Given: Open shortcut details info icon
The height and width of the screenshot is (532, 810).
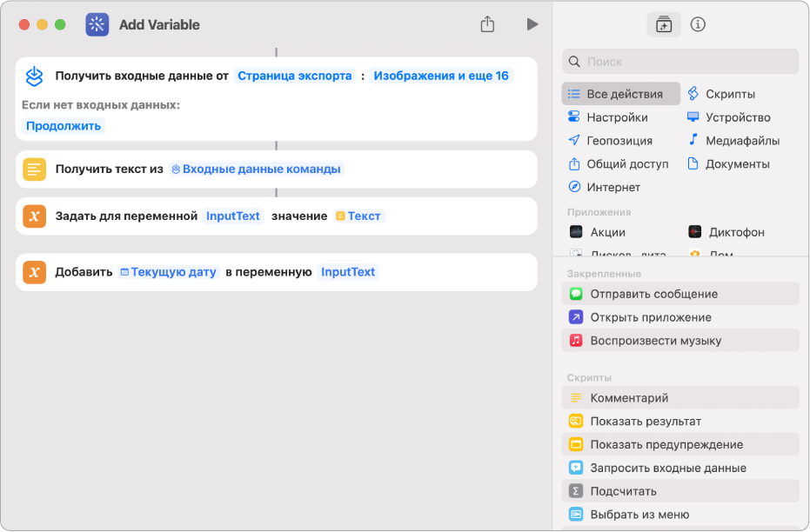Looking at the screenshot, I should coord(698,24).
